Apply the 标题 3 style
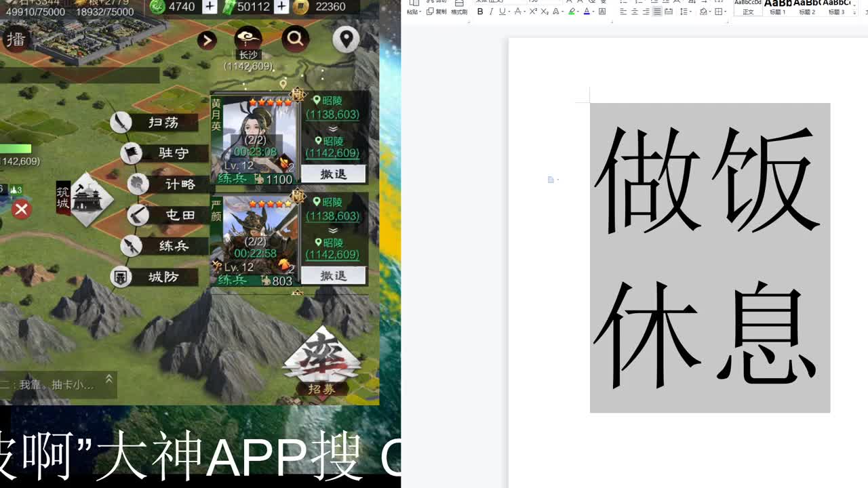The width and height of the screenshot is (868, 488). 835,8
